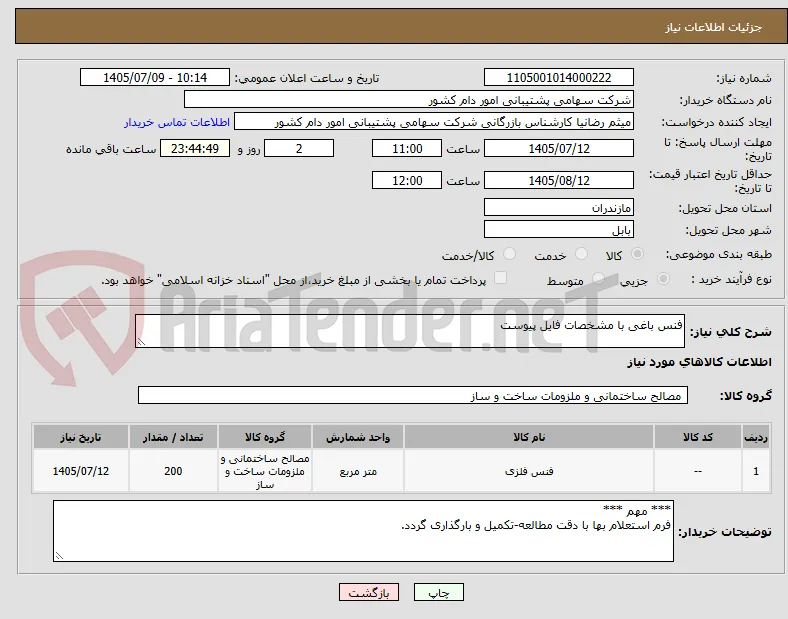Viewport: 788px width, 619px height.
Task: Click the announcement date field 1405/07/09 - 10:14
Action: [155, 77]
